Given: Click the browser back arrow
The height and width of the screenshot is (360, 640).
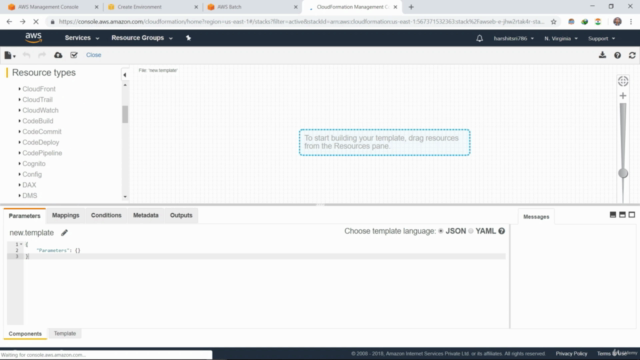Looking at the screenshot, I should pos(9,22).
